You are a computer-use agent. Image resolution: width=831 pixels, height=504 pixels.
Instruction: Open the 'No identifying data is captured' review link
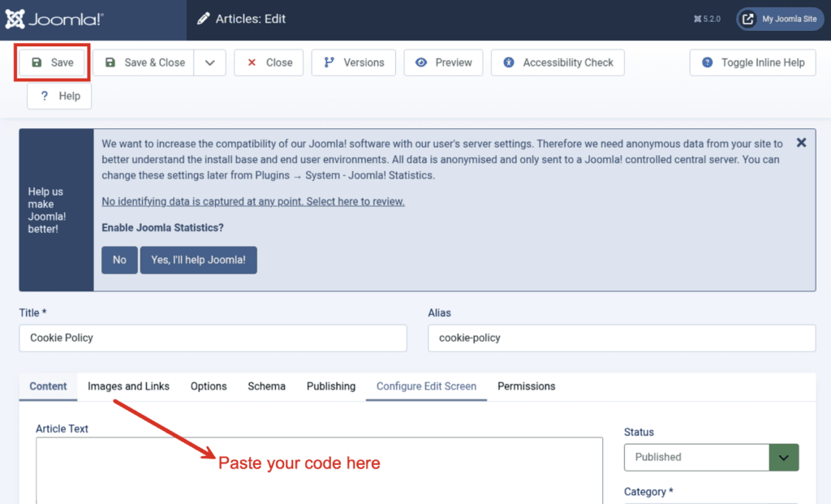click(x=253, y=201)
